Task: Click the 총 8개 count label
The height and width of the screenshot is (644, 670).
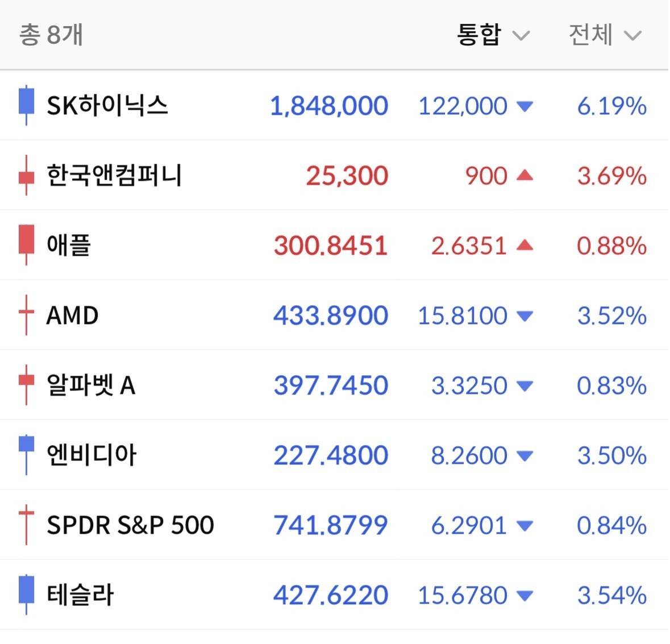Action: (x=51, y=35)
